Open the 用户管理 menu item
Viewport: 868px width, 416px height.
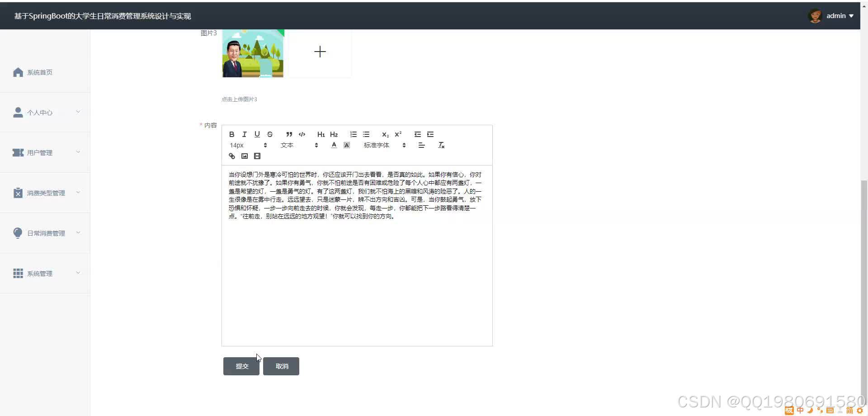coord(45,152)
